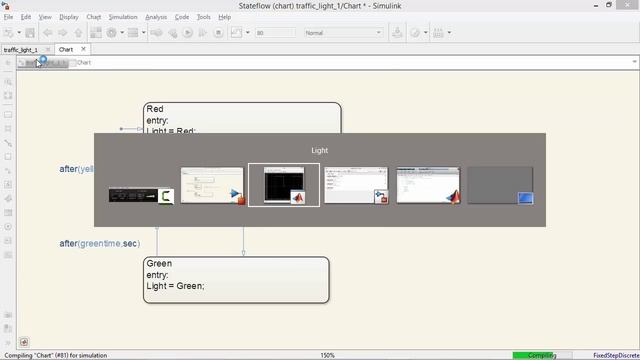Image resolution: width=640 pixels, height=360 pixels.
Task: Select the History Junction palette tool
Action: point(8,227)
